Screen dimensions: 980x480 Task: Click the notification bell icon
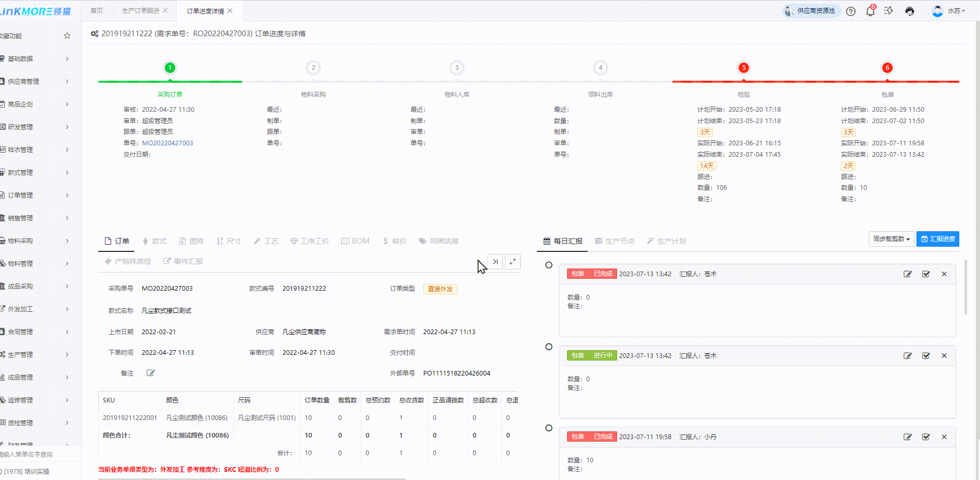pyautogui.click(x=870, y=11)
